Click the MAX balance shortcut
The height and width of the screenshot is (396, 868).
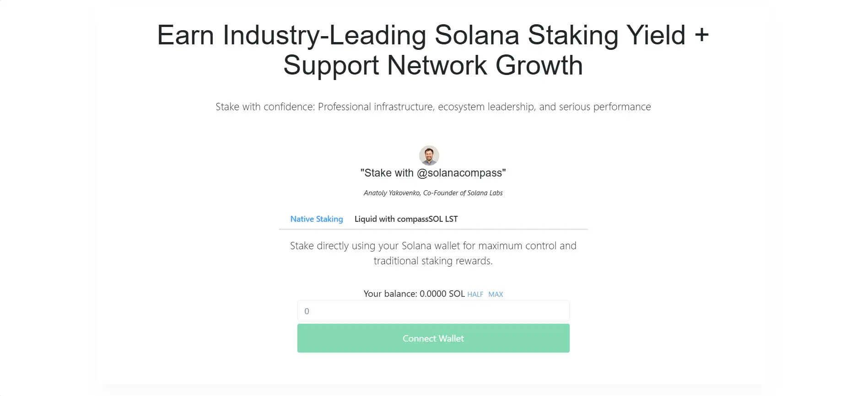click(496, 294)
